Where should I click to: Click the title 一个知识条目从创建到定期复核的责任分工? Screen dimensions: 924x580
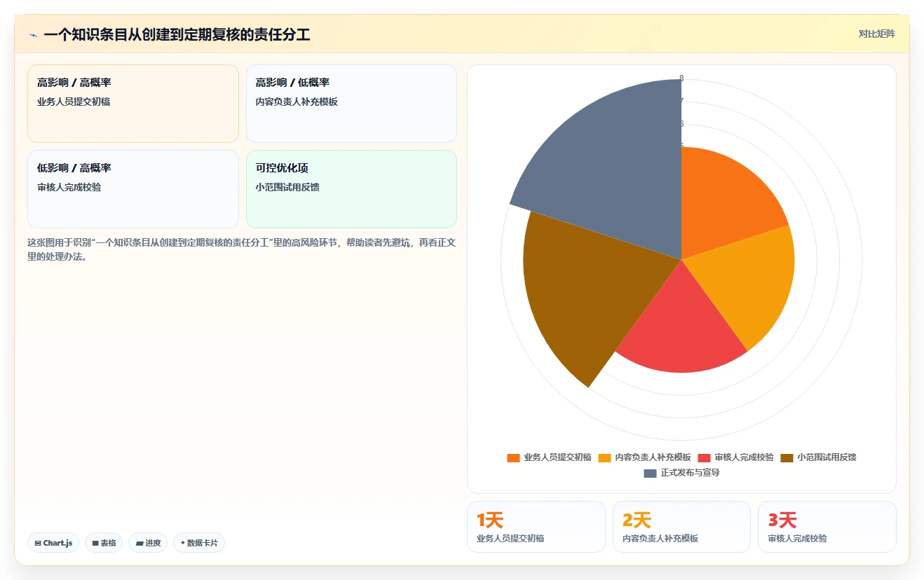coord(177,34)
